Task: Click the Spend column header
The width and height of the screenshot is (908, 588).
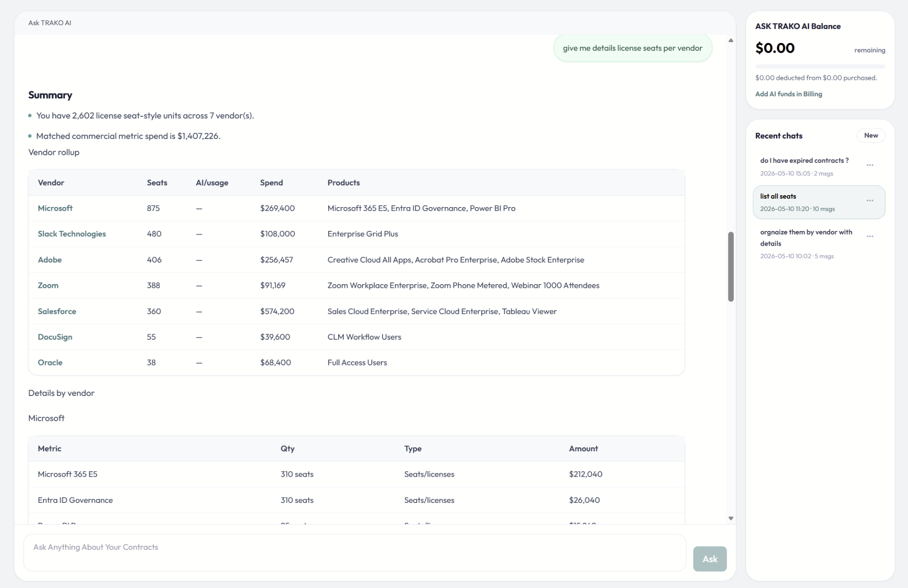Action: pos(271,182)
